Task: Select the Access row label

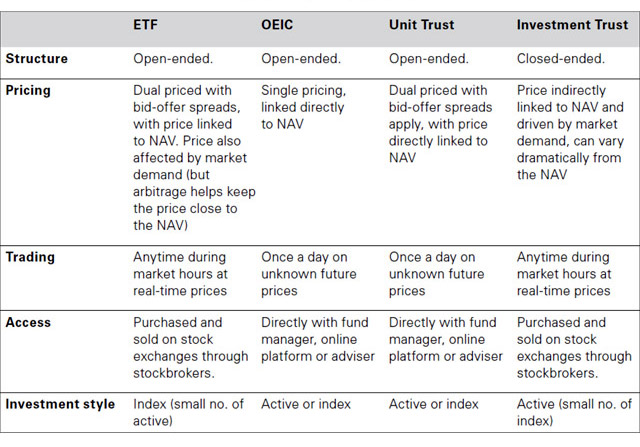Action: (31, 323)
